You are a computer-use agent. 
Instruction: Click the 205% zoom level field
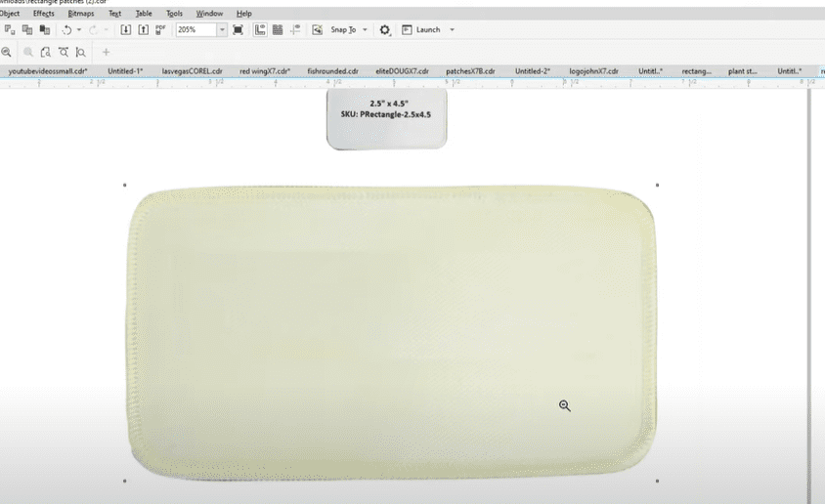click(x=196, y=30)
